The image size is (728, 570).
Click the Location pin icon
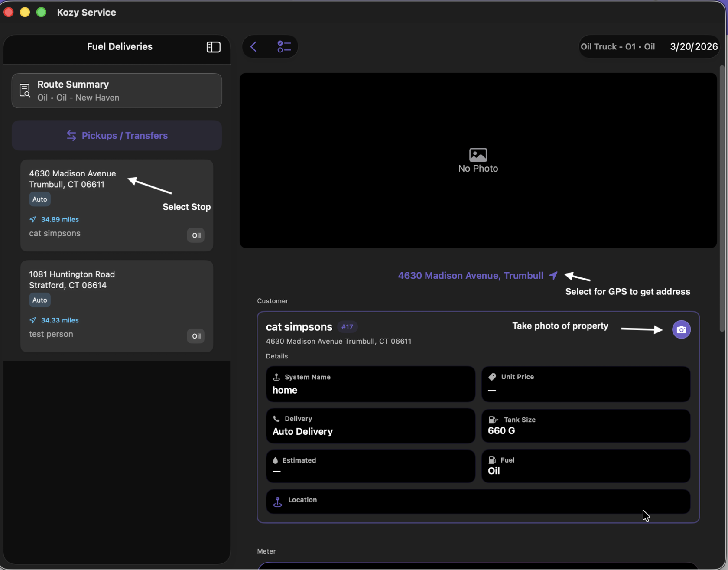tap(278, 502)
